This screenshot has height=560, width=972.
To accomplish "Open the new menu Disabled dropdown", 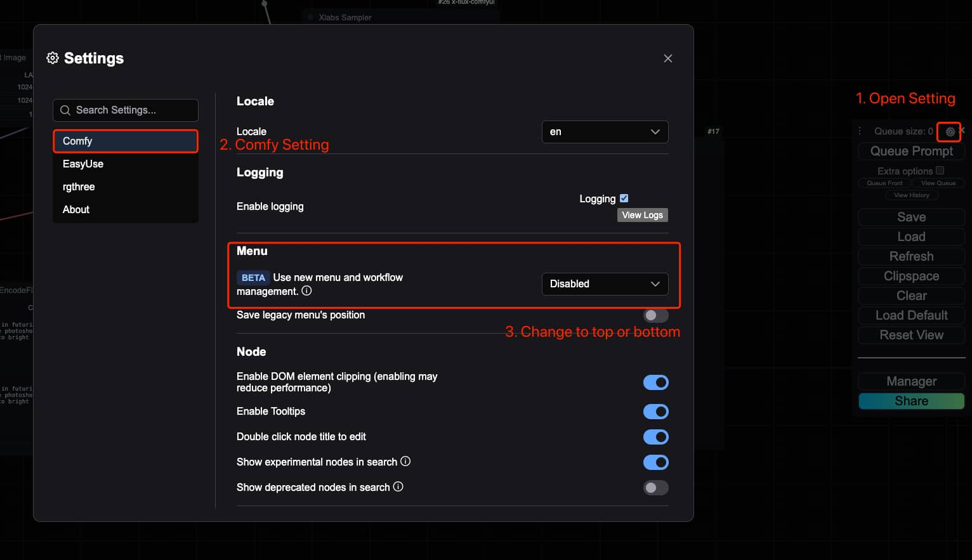I will tap(605, 284).
